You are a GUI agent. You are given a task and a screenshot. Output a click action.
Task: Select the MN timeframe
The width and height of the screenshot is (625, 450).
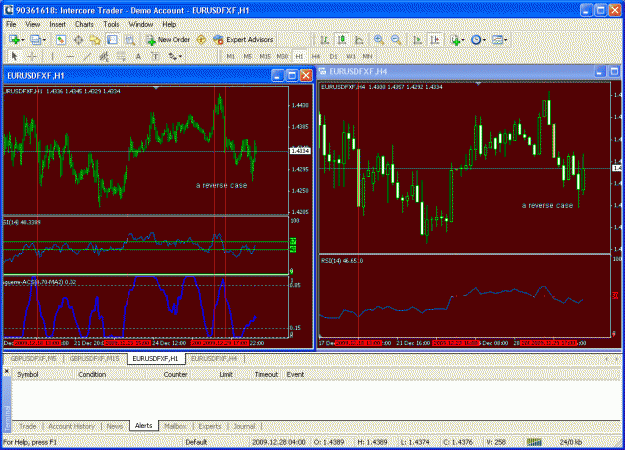[x=367, y=57]
